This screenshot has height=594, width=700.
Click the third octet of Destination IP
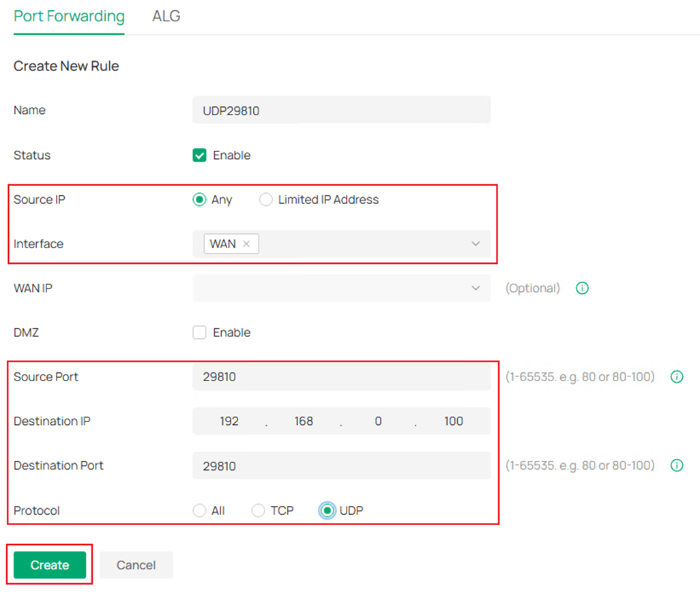click(378, 421)
